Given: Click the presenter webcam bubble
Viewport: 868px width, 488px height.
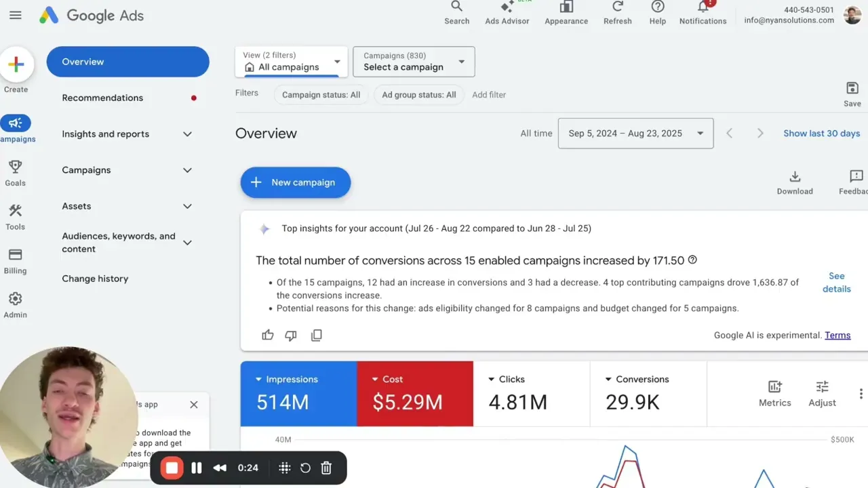Looking at the screenshot, I should (68, 417).
